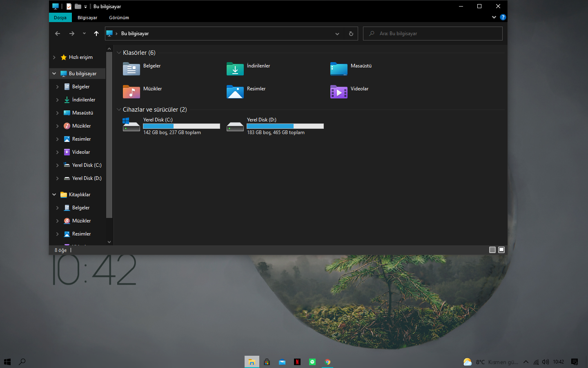
Task: Click the navigation pane scrollbar down arrow
Action: pos(109,242)
